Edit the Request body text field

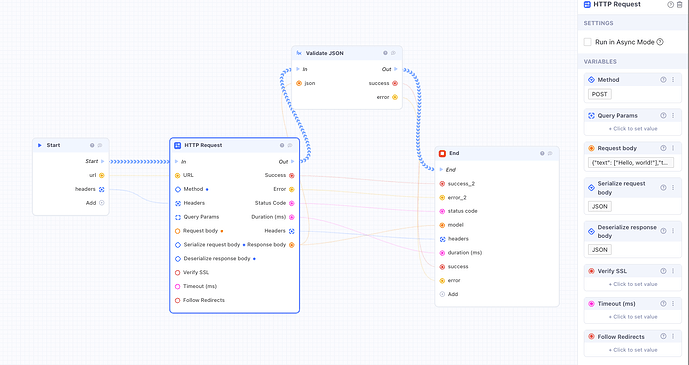point(631,163)
